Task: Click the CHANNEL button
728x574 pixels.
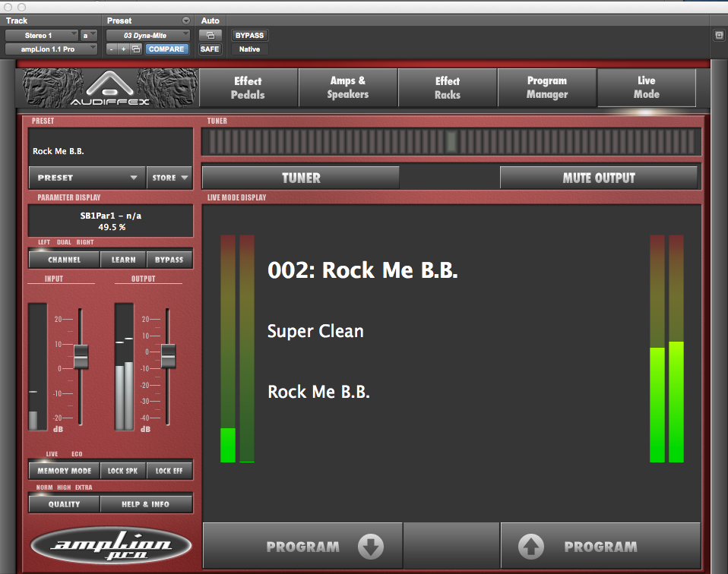Action: point(64,260)
